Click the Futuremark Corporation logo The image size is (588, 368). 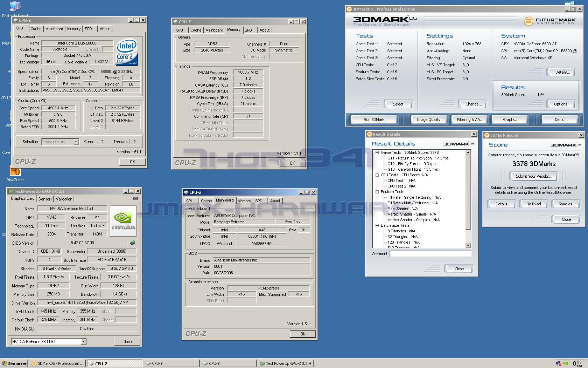tap(549, 21)
